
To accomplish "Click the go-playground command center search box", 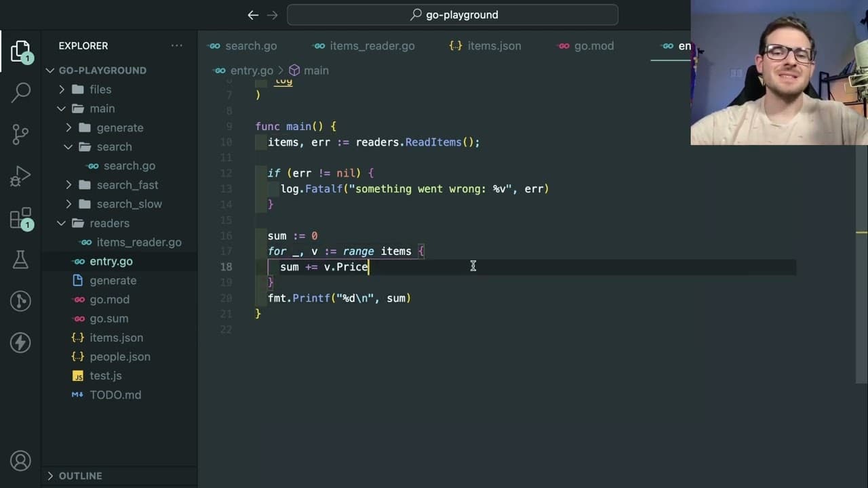I will tap(452, 15).
